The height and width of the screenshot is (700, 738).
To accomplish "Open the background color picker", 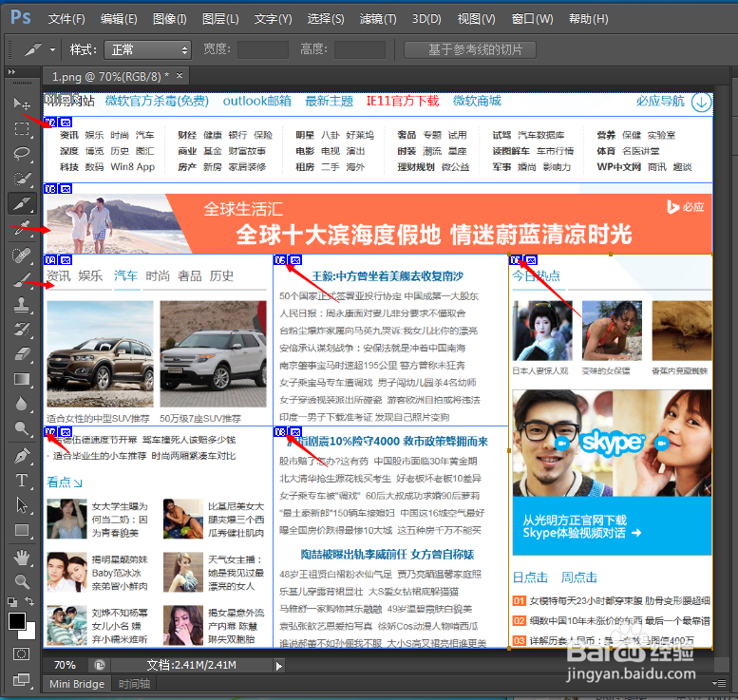I will coord(29,634).
